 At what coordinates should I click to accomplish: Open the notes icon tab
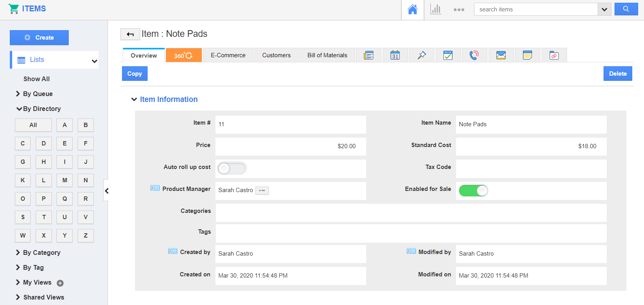click(527, 55)
